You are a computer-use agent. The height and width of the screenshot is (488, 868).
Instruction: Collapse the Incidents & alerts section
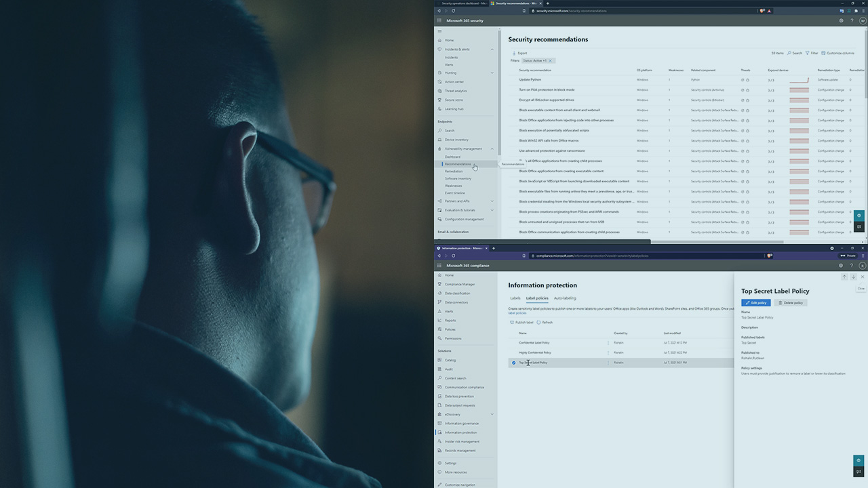click(x=492, y=49)
